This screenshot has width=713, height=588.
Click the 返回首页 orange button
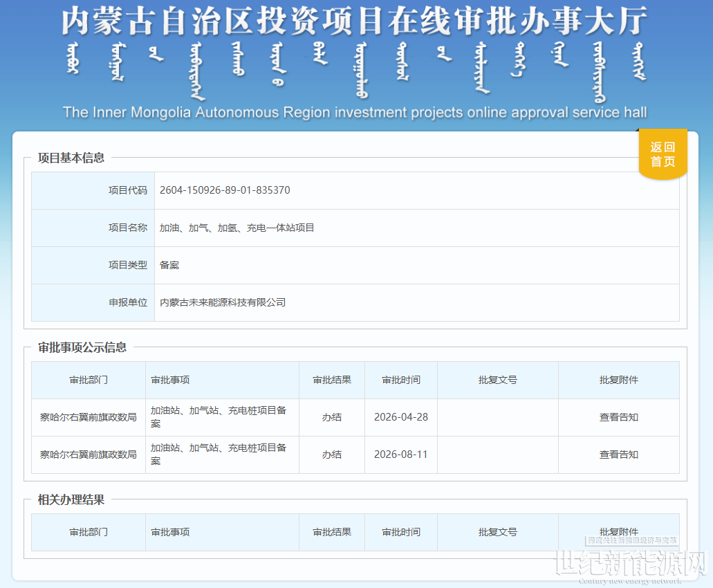663,154
